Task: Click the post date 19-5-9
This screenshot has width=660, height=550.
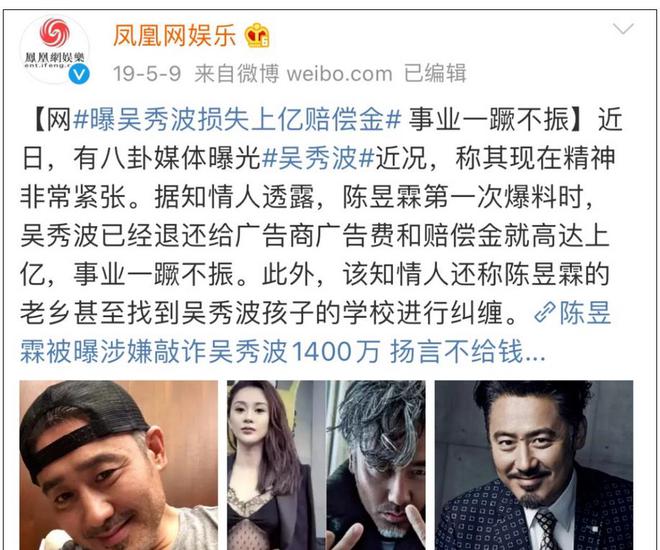Action: [147, 74]
